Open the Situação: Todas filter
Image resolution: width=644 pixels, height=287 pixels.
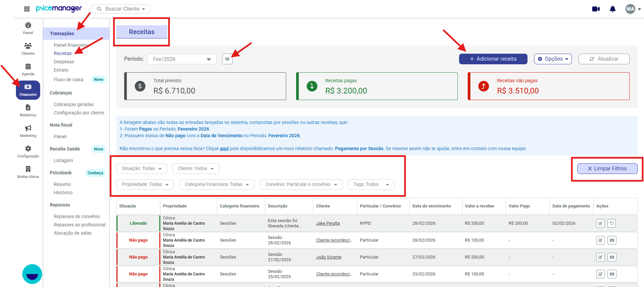click(x=141, y=169)
